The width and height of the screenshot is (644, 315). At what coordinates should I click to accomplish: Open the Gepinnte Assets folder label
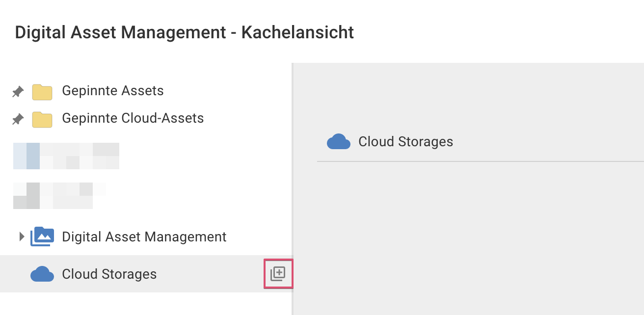(113, 91)
